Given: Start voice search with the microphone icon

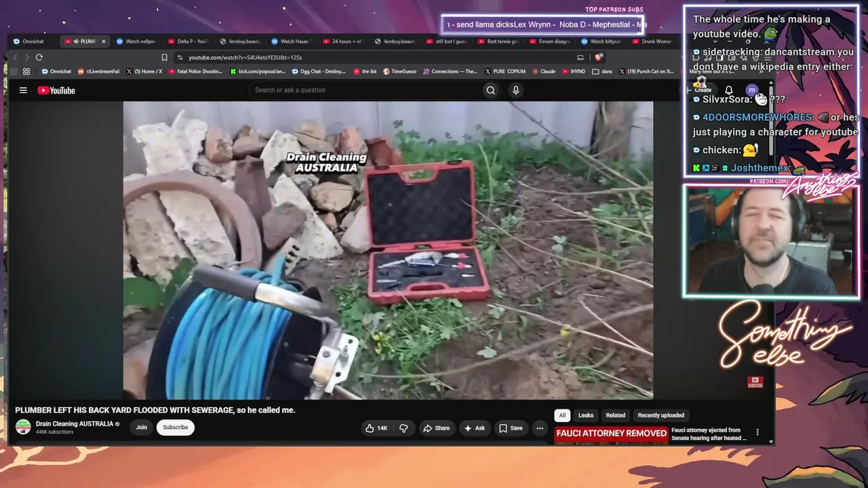Looking at the screenshot, I should click(x=516, y=90).
